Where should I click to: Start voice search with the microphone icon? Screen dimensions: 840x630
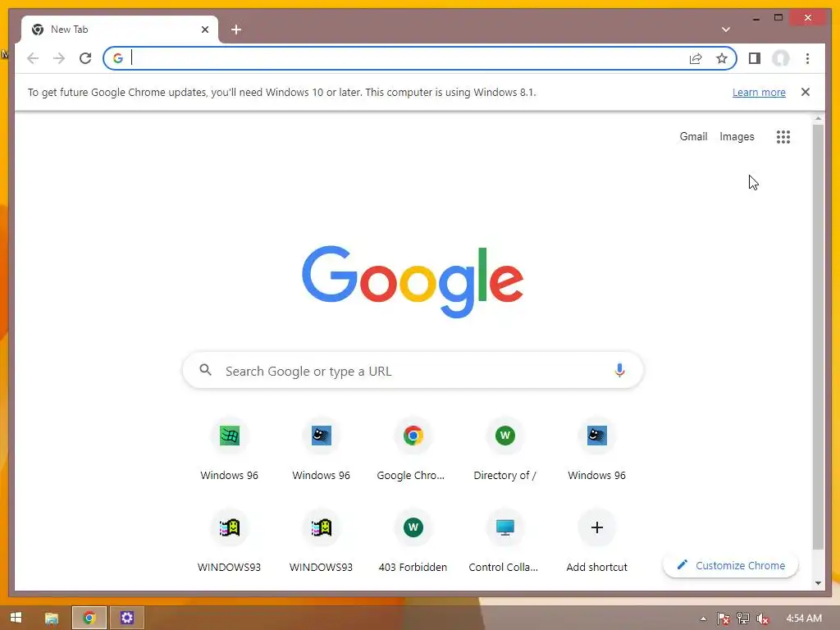click(620, 370)
